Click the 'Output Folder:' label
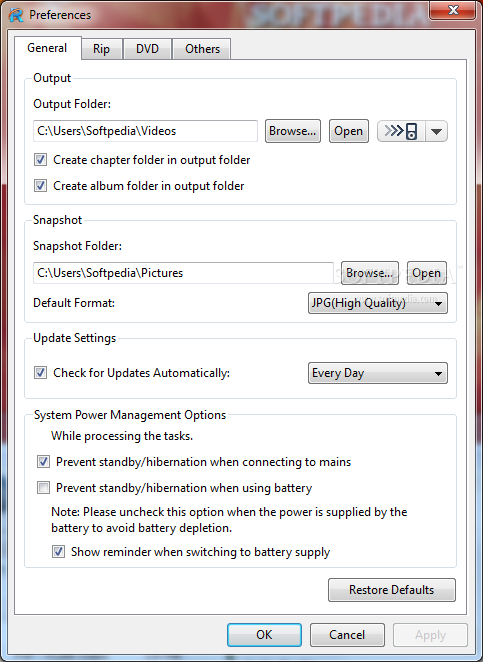This screenshot has width=483, height=662. pos(72,104)
